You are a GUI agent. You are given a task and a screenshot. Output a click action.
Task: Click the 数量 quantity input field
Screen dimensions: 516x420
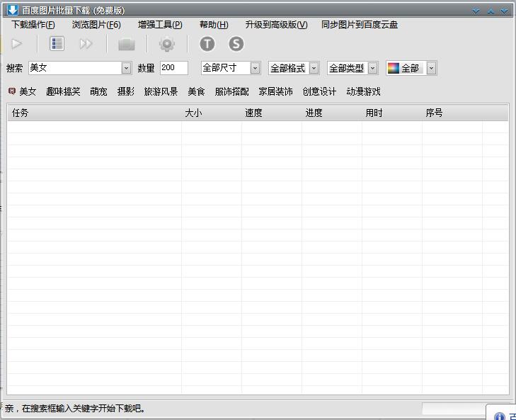point(173,68)
